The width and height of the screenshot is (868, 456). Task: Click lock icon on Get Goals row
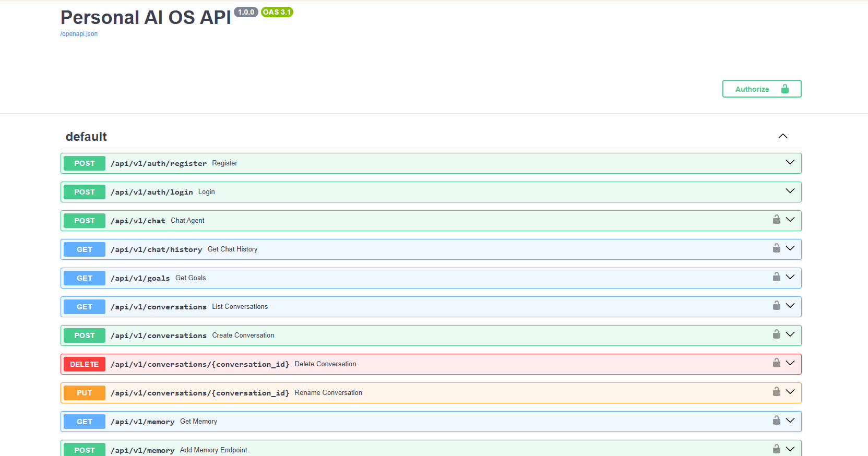pos(777,277)
